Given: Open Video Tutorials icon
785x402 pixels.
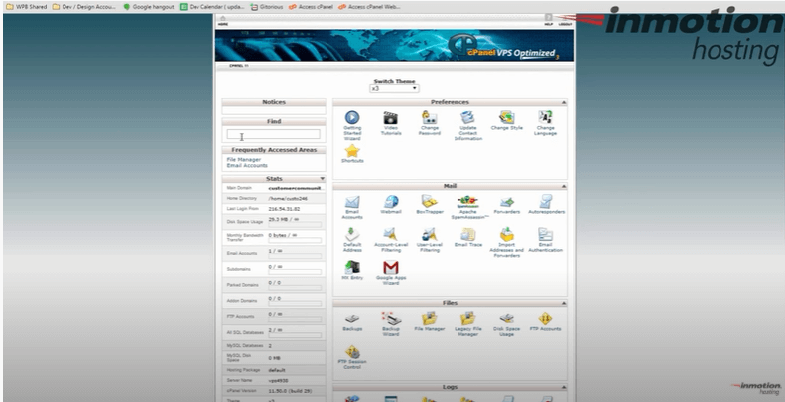Looking at the screenshot, I should coord(390,118).
